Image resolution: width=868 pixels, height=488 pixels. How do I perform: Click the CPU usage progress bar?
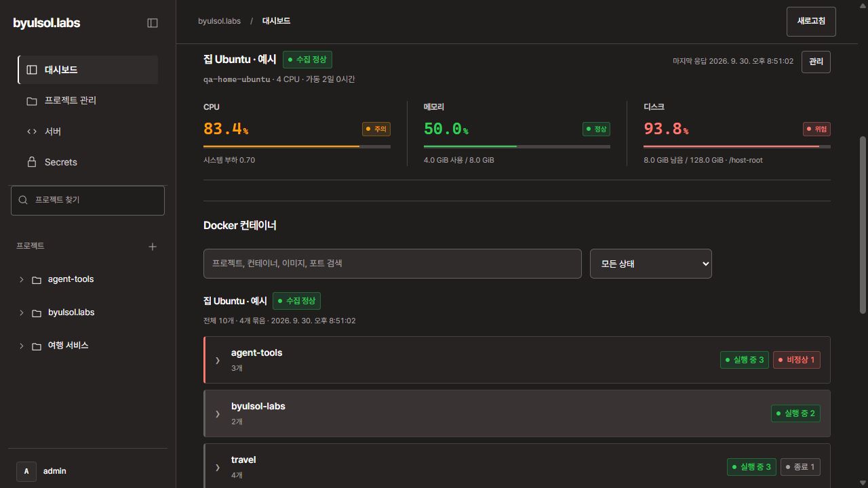pyautogui.click(x=297, y=146)
